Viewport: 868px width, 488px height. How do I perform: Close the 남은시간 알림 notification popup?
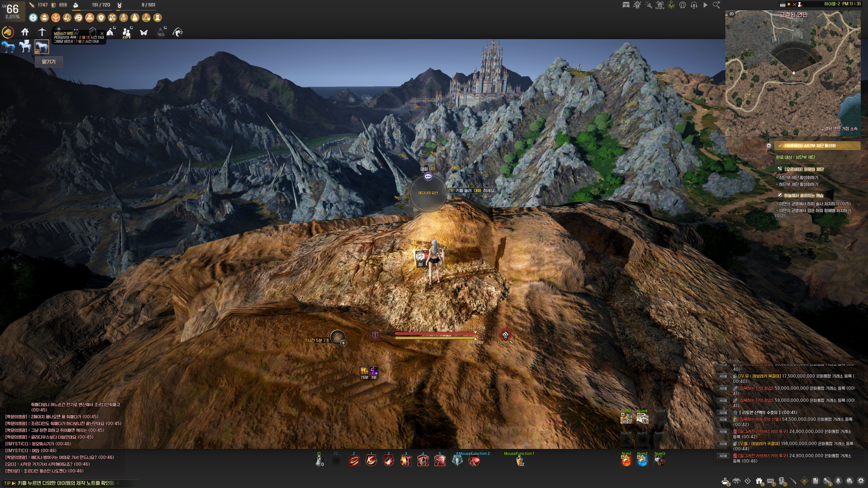pyautogui.click(x=102, y=33)
